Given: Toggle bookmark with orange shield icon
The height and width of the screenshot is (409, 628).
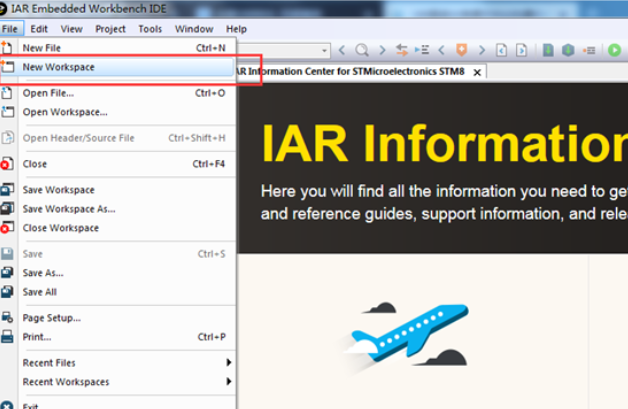Looking at the screenshot, I should click(461, 50).
